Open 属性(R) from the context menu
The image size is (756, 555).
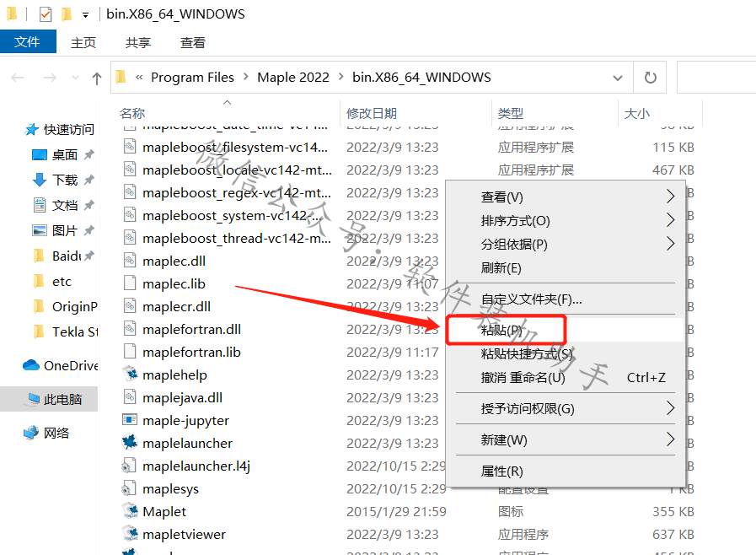click(x=565, y=471)
